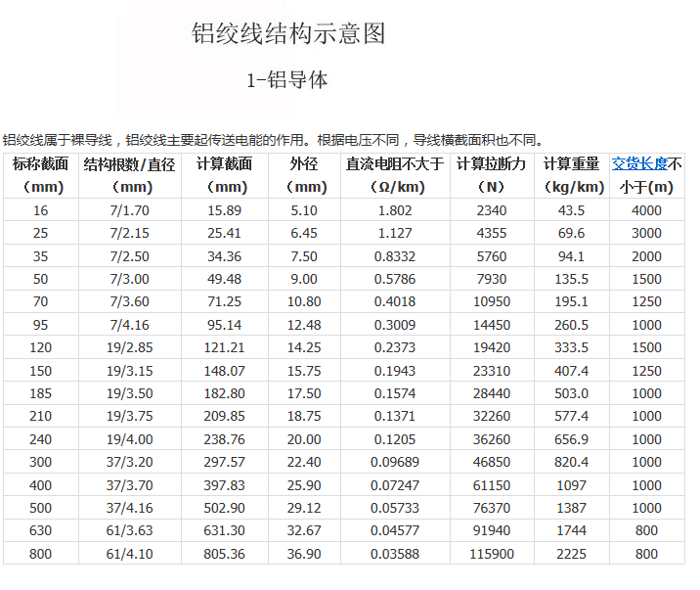Select the nominal section cell 240
This screenshot has width=700, height=590.
41,439
